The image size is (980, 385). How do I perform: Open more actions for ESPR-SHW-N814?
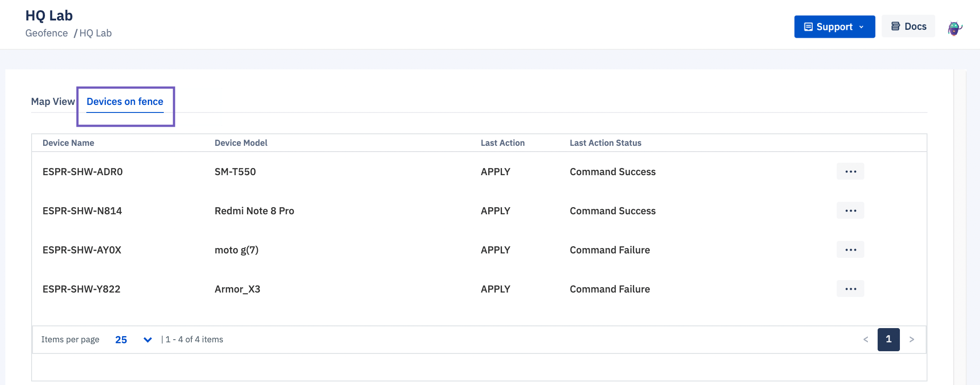point(850,211)
